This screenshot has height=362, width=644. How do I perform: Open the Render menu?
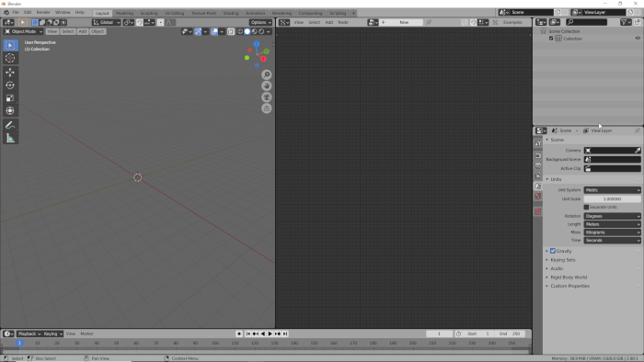[x=43, y=12]
